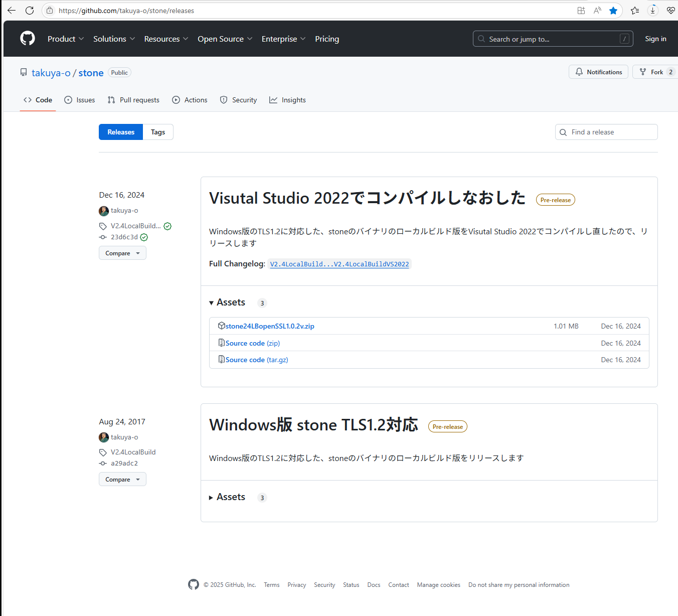Go to GitHub home via Octocat logo

(28, 39)
